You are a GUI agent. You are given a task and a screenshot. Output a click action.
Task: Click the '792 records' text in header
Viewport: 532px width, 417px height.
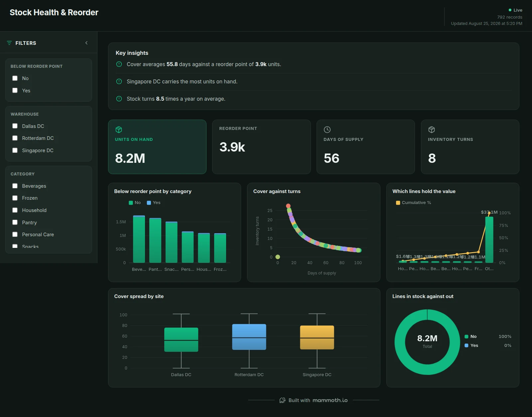pyautogui.click(x=510, y=17)
